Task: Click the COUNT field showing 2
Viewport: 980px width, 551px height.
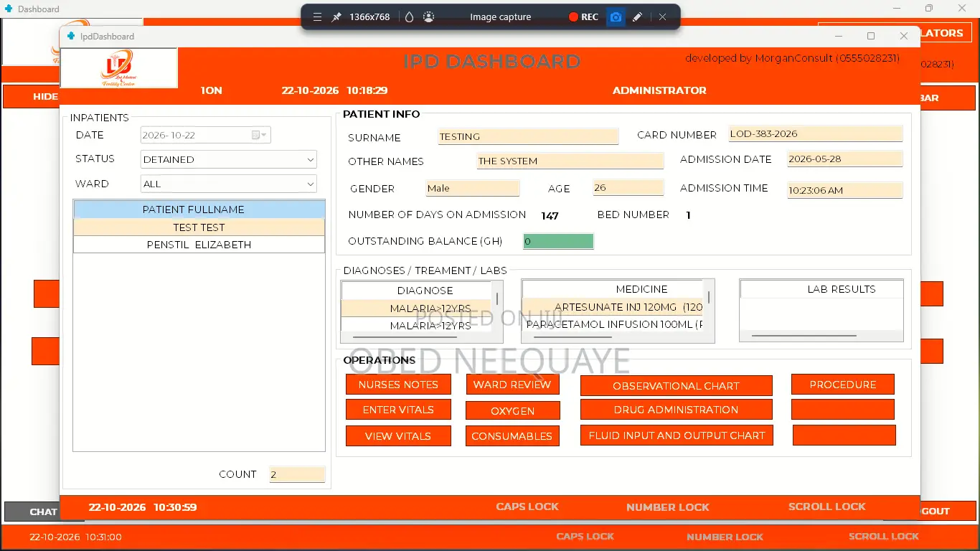Action: [297, 474]
